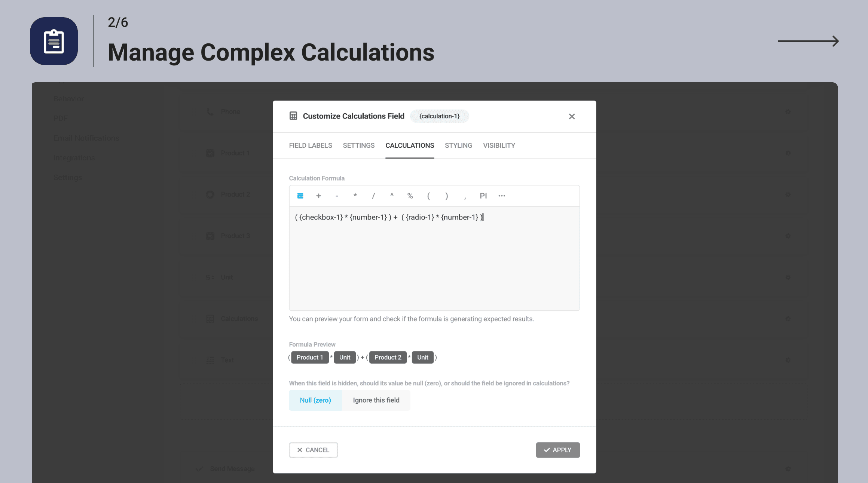Insert the percent operator
This screenshot has width=868, height=483.
click(410, 196)
